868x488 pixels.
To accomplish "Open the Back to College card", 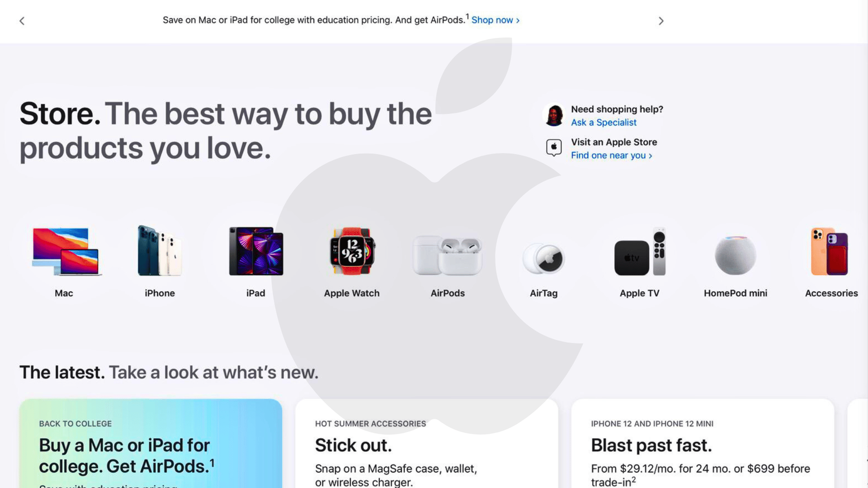I will (151, 445).
